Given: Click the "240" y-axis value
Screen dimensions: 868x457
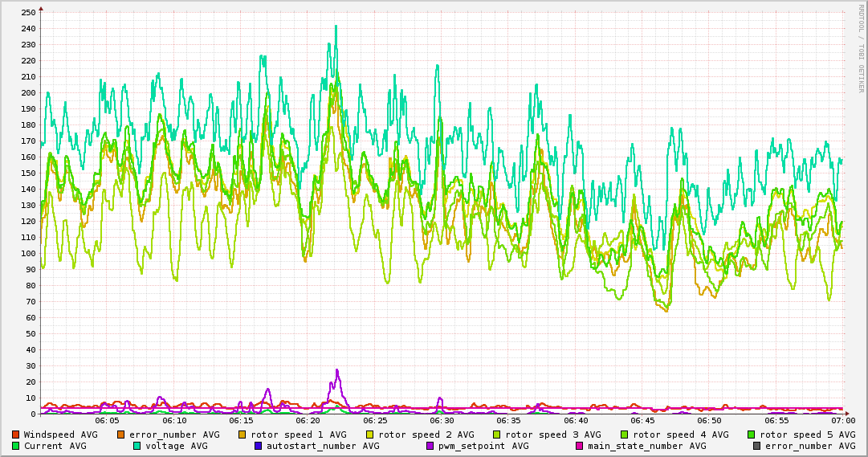Looking at the screenshot, I should click(x=29, y=28).
